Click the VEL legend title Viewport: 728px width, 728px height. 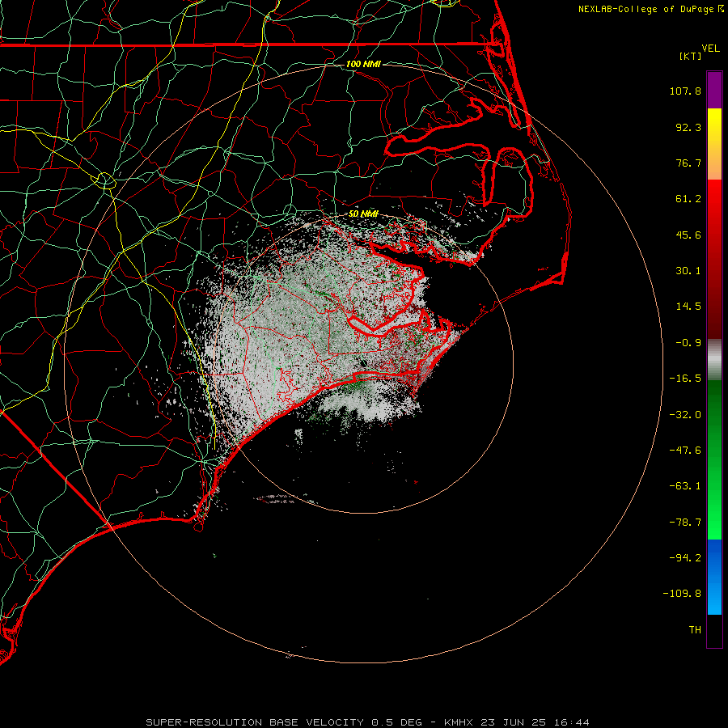710,49
